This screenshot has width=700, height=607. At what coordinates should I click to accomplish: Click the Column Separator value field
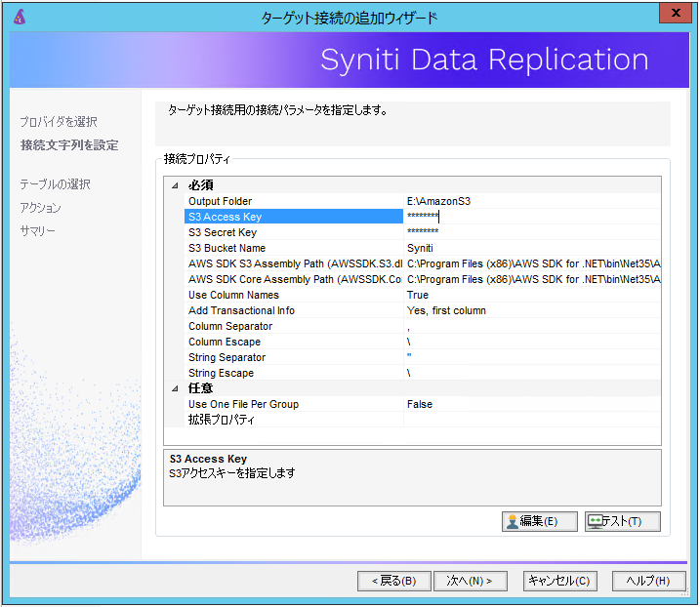(x=532, y=326)
